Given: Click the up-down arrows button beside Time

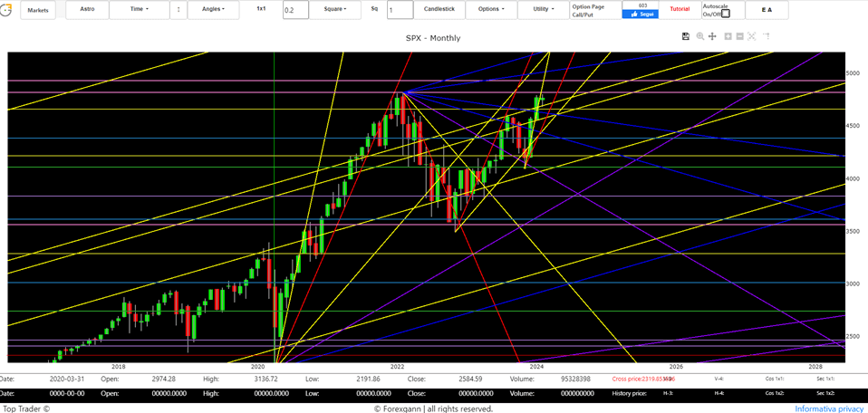Looking at the screenshot, I should coord(177,10).
